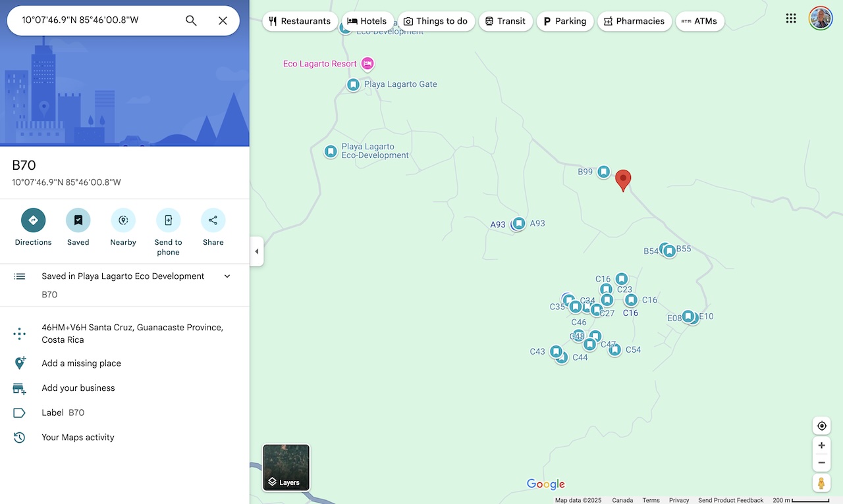Viewport: 843px width, 504px height.
Task: Click the Your Maps activity history icon
Action: pos(20,437)
